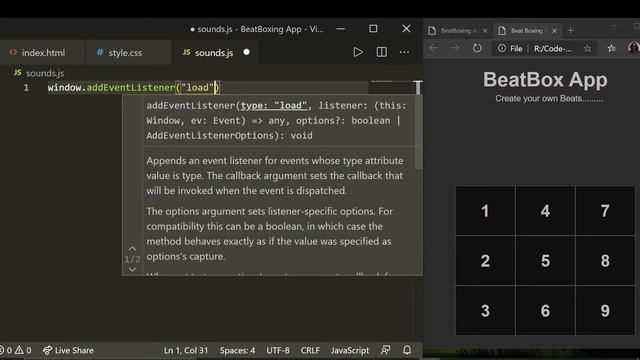Run the code with the play icon
The height and width of the screenshot is (360, 640).
358,52
